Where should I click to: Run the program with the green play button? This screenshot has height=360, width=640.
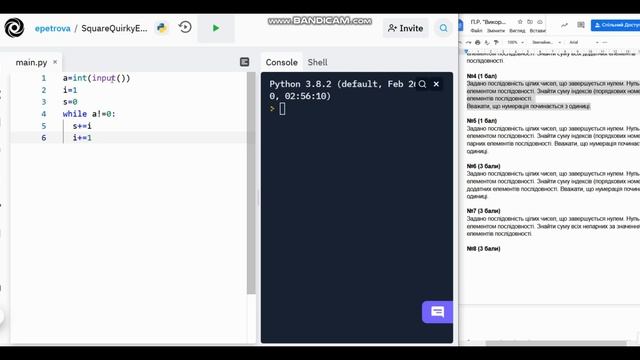point(216,28)
